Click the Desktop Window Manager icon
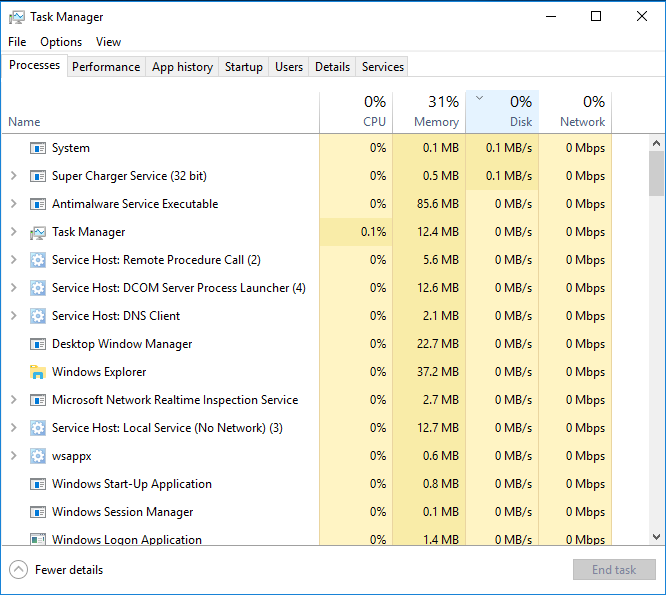 click(x=38, y=344)
